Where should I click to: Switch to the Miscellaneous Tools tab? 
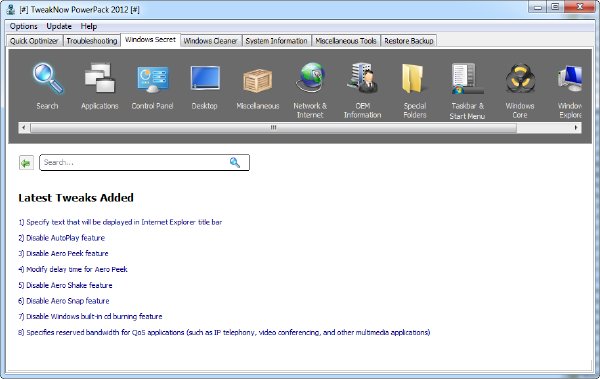coord(346,41)
